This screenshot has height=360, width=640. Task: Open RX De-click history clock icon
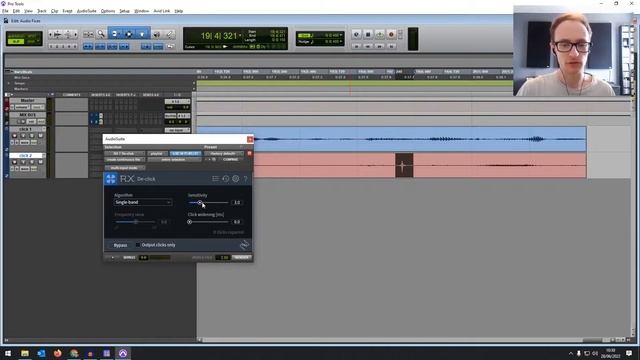click(226, 179)
